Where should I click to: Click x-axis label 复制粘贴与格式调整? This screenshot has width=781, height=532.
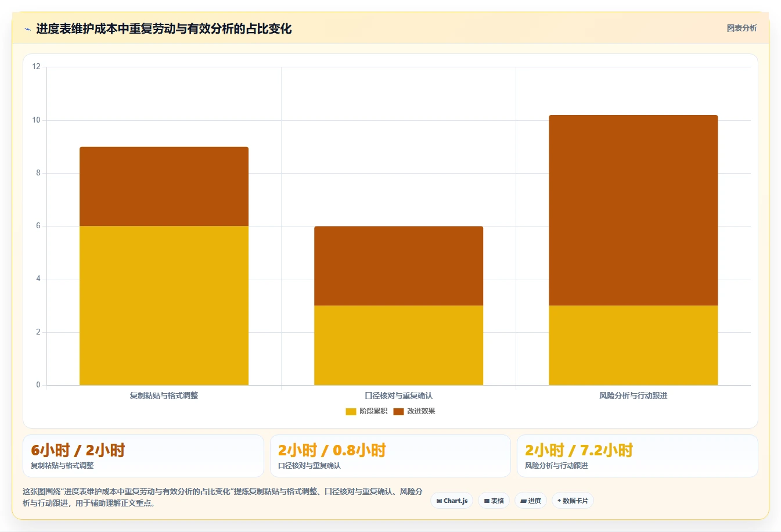(164, 396)
